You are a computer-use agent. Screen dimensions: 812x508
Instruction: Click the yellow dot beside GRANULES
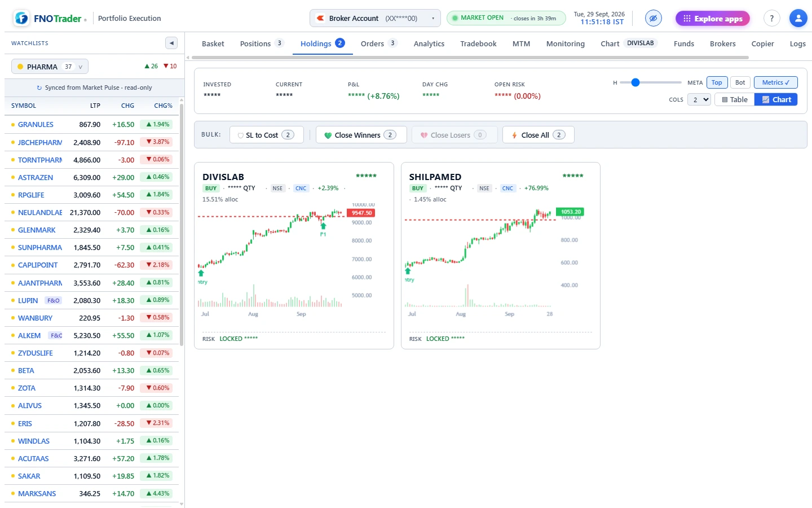pyautogui.click(x=13, y=125)
